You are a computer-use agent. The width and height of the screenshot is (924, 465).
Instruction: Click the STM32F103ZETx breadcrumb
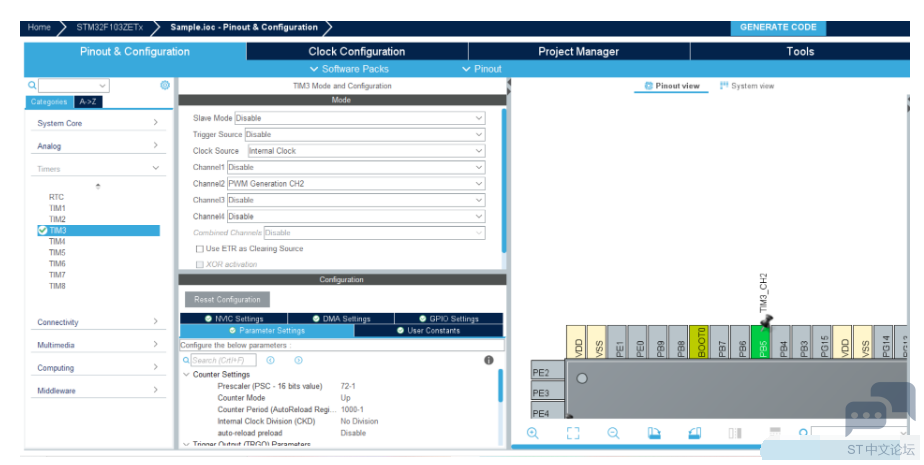(x=110, y=27)
